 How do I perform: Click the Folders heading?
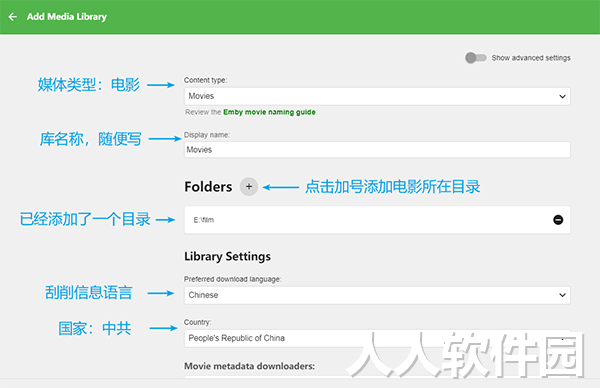[x=208, y=187]
